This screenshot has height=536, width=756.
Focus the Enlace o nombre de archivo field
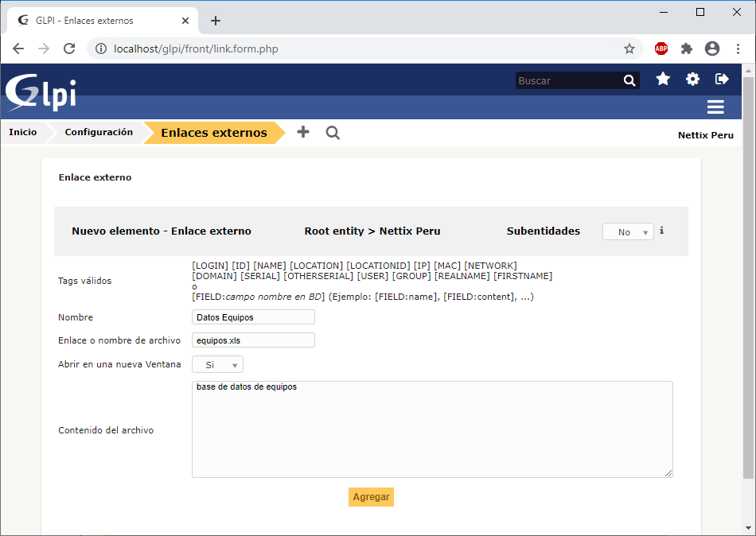[253, 340]
